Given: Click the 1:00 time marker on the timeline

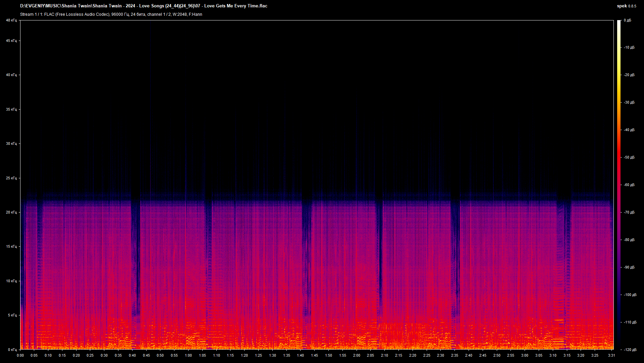Looking at the screenshot, I should (x=188, y=355).
